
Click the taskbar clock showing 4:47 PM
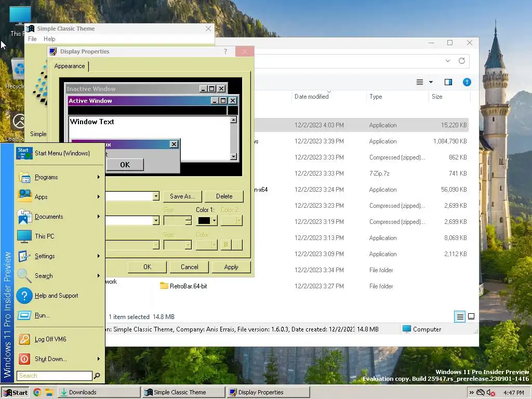point(514,393)
